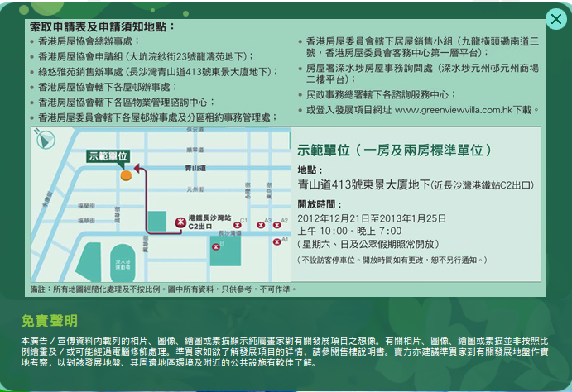Click the disclaimer paragraph starting 本廣告

point(285,352)
